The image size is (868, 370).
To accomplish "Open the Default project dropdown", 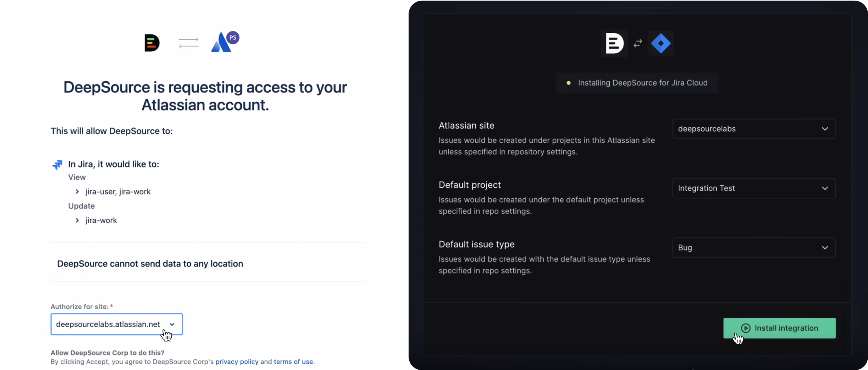I will pos(753,188).
